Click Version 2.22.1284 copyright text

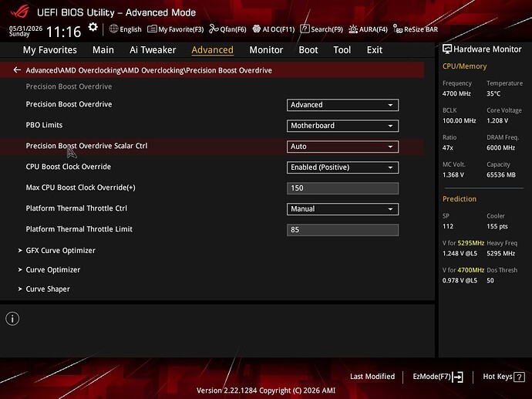click(x=266, y=391)
